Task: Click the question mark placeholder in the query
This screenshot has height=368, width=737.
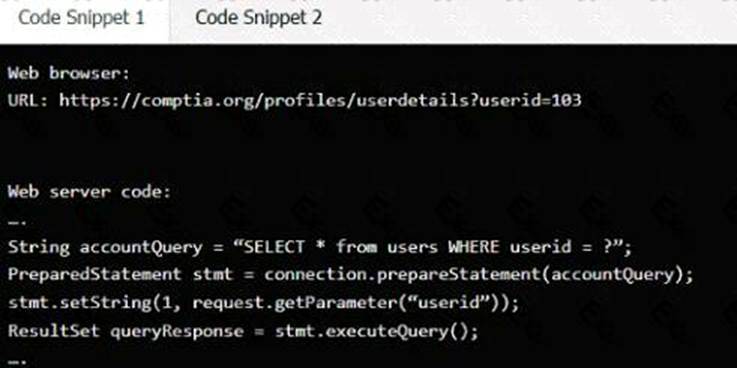Action: click(x=608, y=247)
